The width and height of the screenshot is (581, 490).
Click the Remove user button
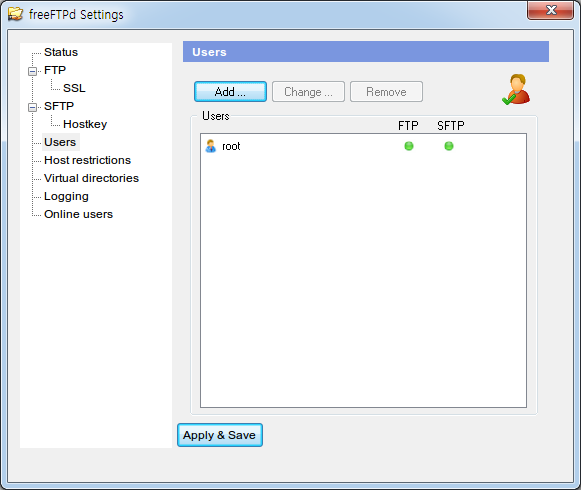(x=386, y=92)
